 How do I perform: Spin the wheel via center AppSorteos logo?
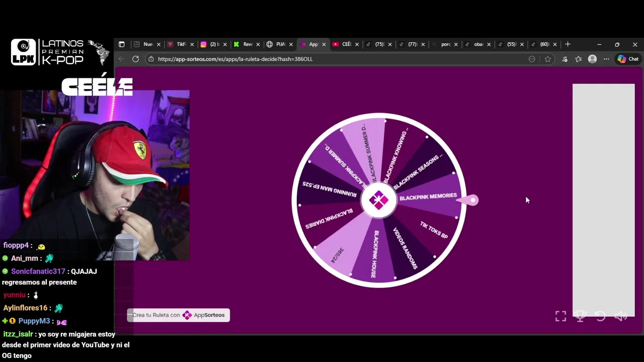click(x=379, y=200)
